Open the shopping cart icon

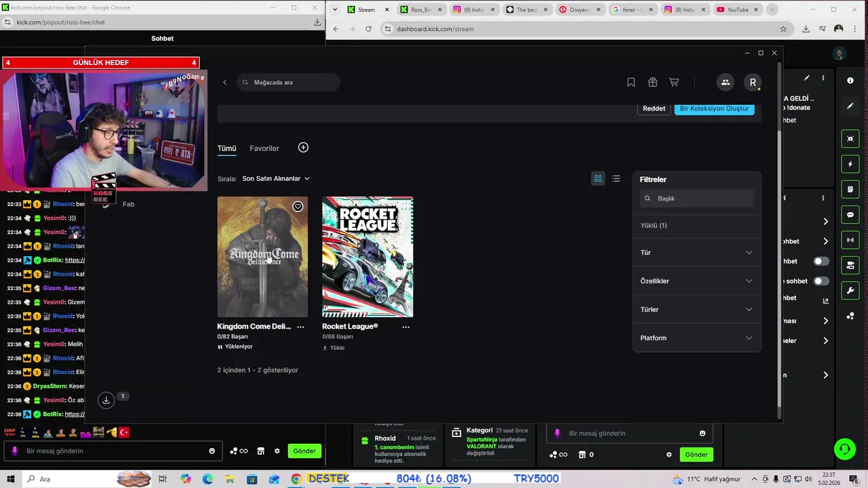click(674, 82)
